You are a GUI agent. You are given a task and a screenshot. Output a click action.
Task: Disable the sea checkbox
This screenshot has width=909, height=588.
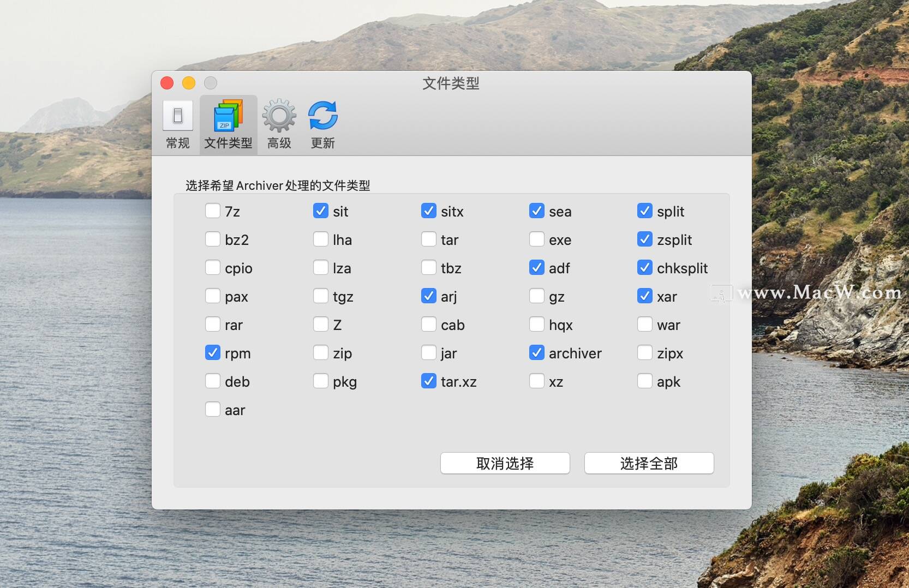[537, 211]
